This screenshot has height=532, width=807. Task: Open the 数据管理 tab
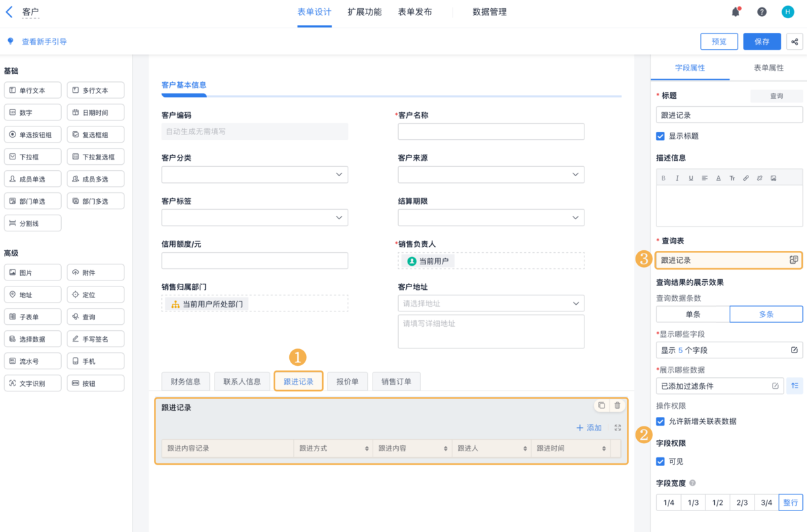pos(490,12)
